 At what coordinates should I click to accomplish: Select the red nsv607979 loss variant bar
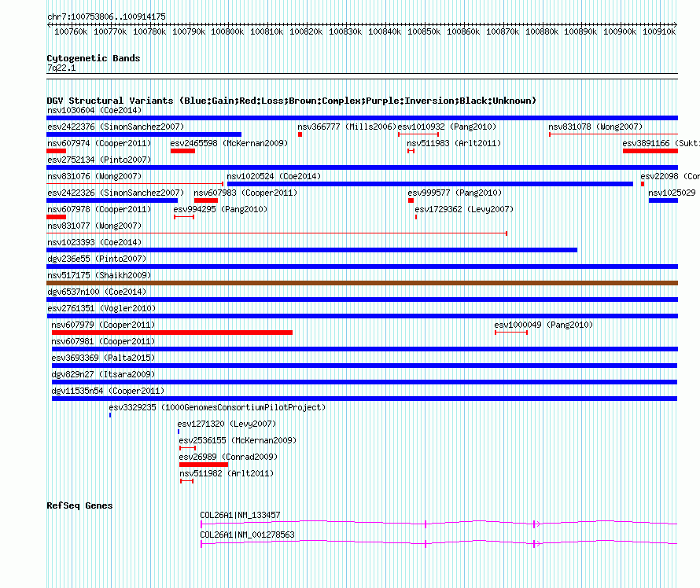point(171,333)
